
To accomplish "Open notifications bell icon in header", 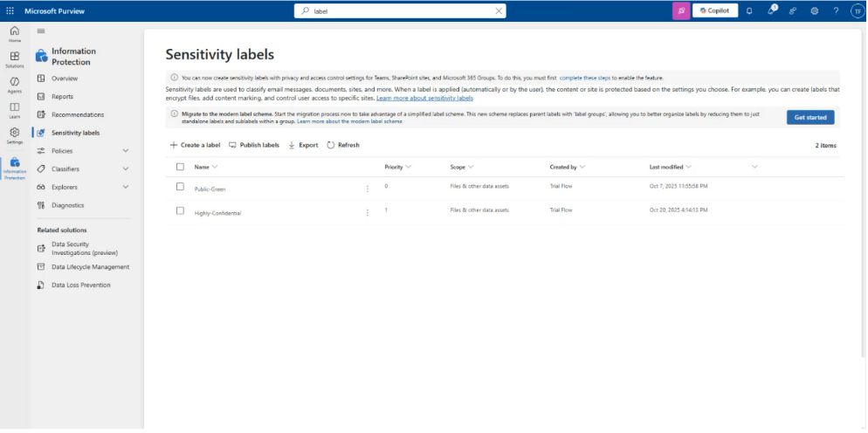I will tap(749, 10).
